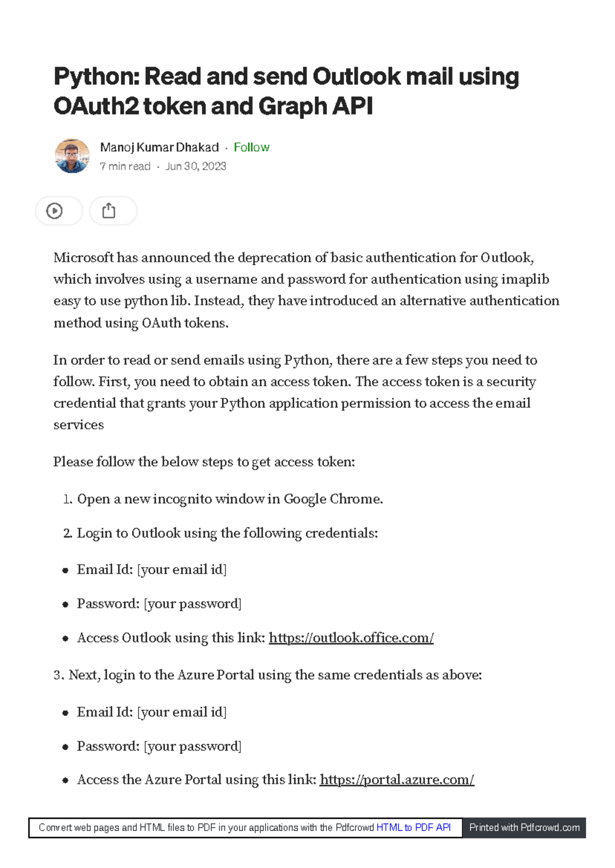Screen dimensions: 615x868
Task: Click the 'Convert web pages and HTML files' footer text
Action: tap(206, 828)
